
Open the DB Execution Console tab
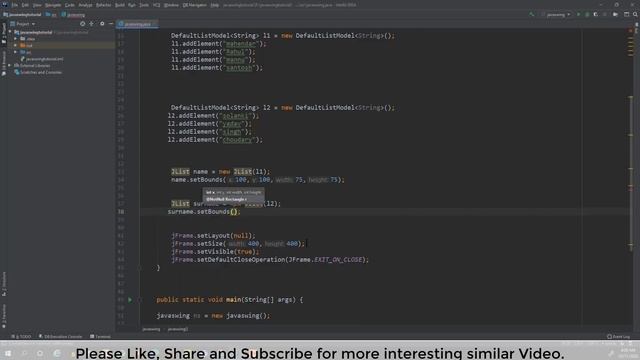(x=60, y=337)
